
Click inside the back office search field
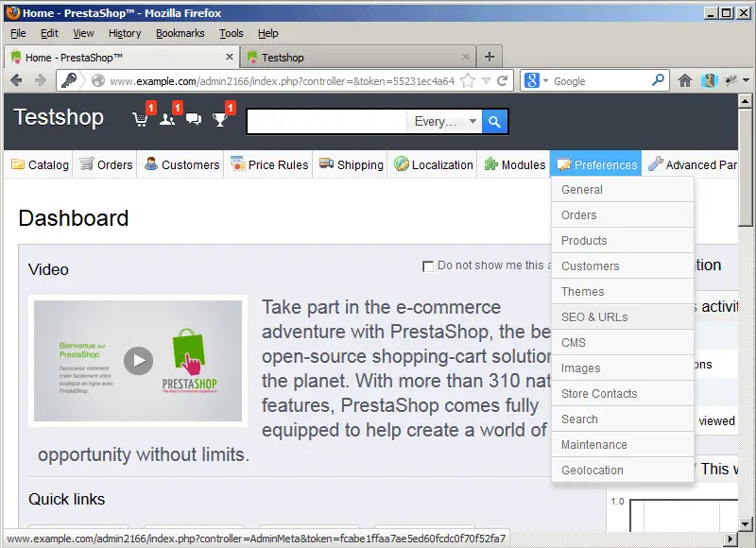[x=327, y=122]
